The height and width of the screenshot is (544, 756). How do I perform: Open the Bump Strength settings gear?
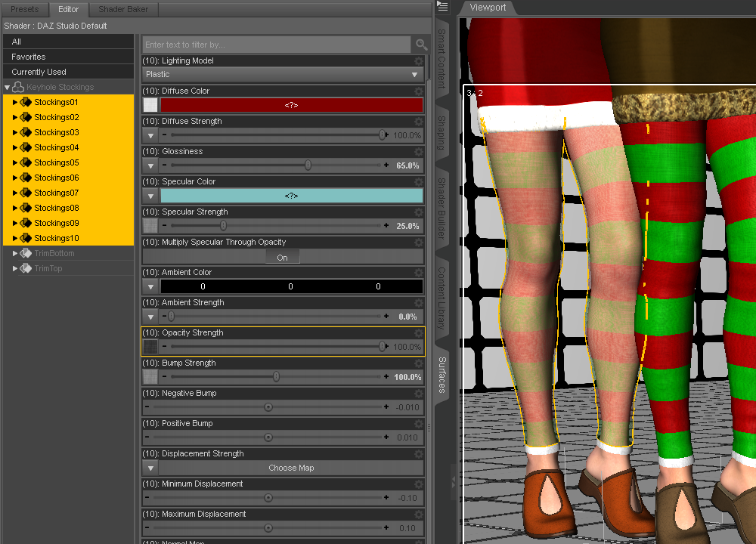(x=419, y=363)
